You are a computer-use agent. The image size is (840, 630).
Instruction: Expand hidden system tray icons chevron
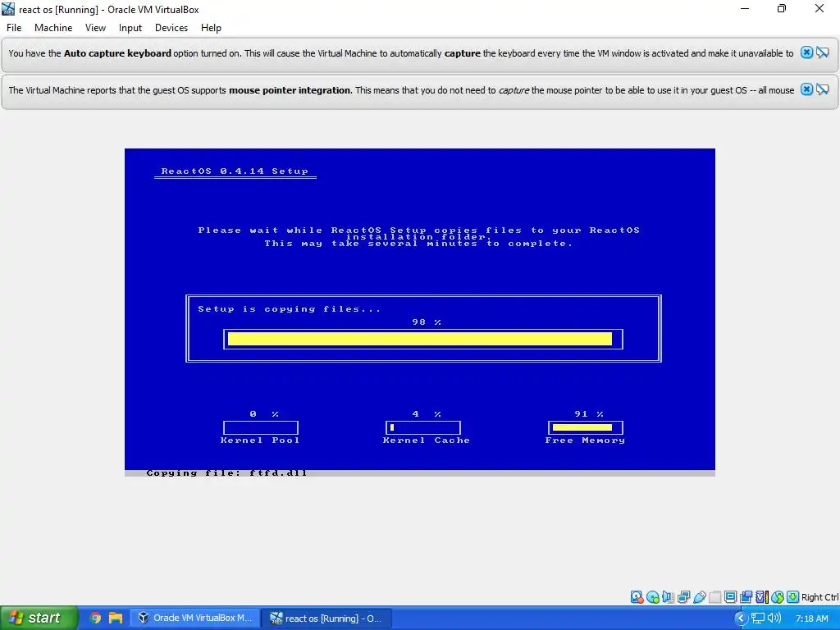(x=741, y=618)
